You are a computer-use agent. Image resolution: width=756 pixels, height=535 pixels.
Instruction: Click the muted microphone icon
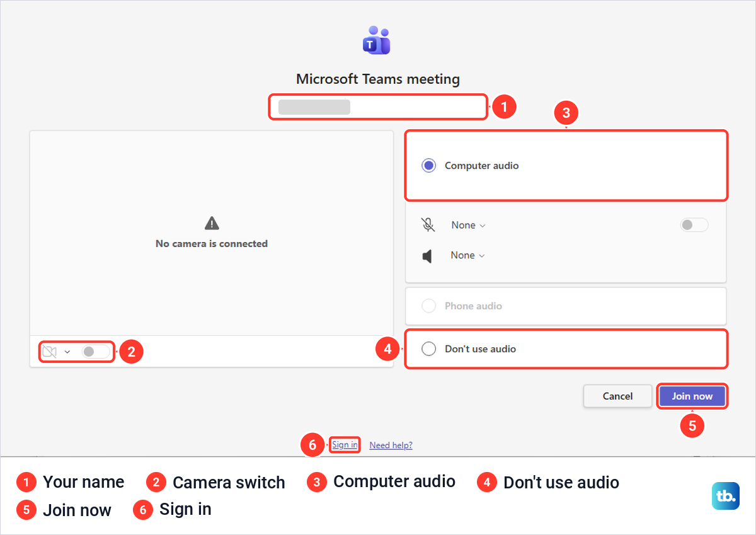pyautogui.click(x=428, y=225)
